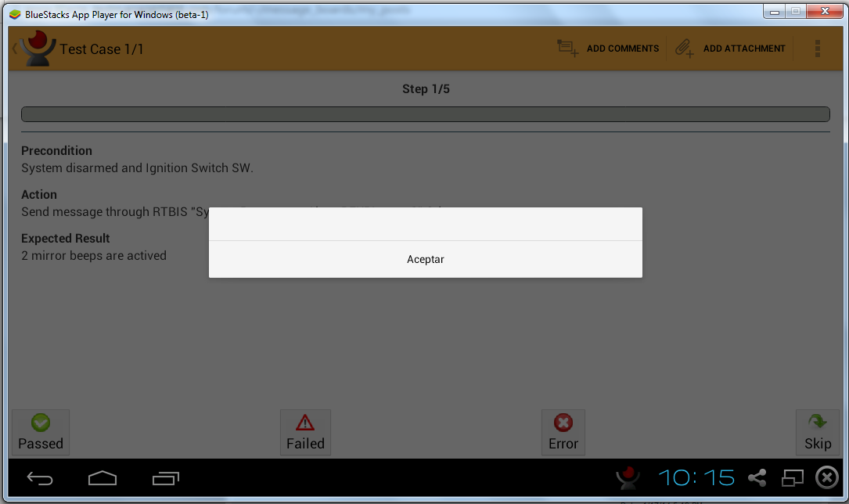Image resolution: width=849 pixels, height=504 pixels.
Task: Minimize the BlueStacks App Player window
Action: pyautogui.click(x=774, y=12)
